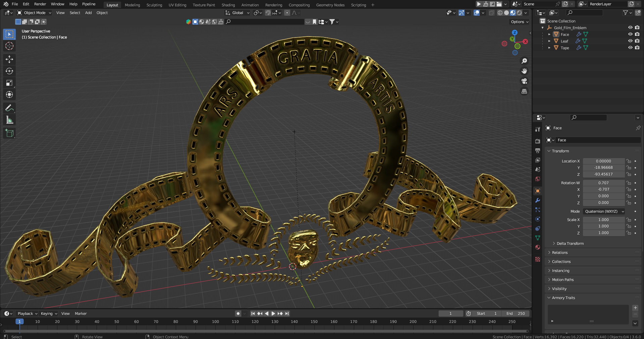
Task: Open the Material properties tab
Action: pyautogui.click(x=538, y=247)
